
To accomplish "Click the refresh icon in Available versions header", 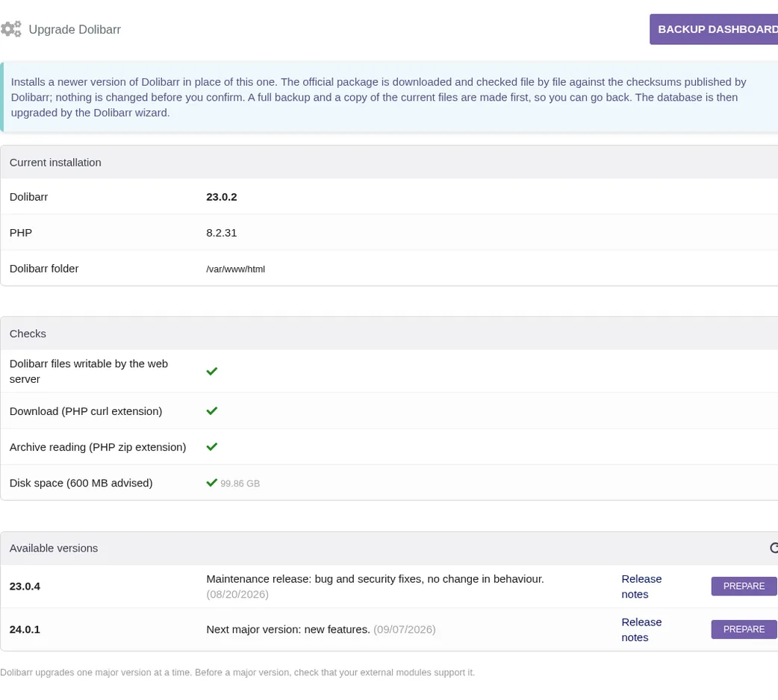I will [774, 548].
